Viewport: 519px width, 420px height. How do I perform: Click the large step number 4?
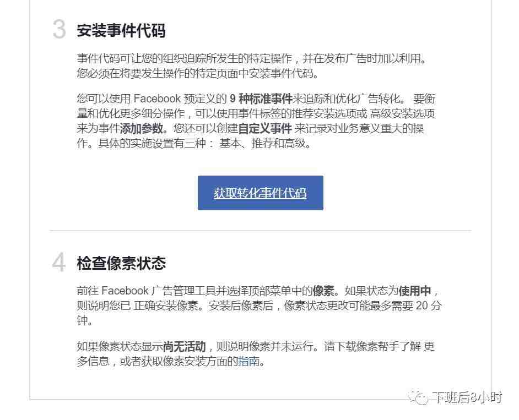click(x=59, y=262)
